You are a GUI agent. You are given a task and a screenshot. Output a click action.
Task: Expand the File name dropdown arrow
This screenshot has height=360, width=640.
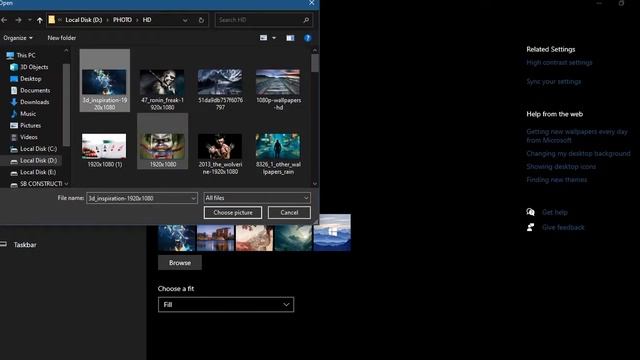193,198
